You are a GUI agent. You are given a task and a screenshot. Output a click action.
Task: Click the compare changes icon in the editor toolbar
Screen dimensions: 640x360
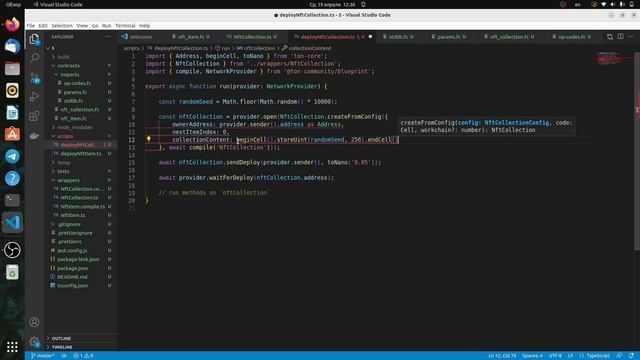(610, 36)
